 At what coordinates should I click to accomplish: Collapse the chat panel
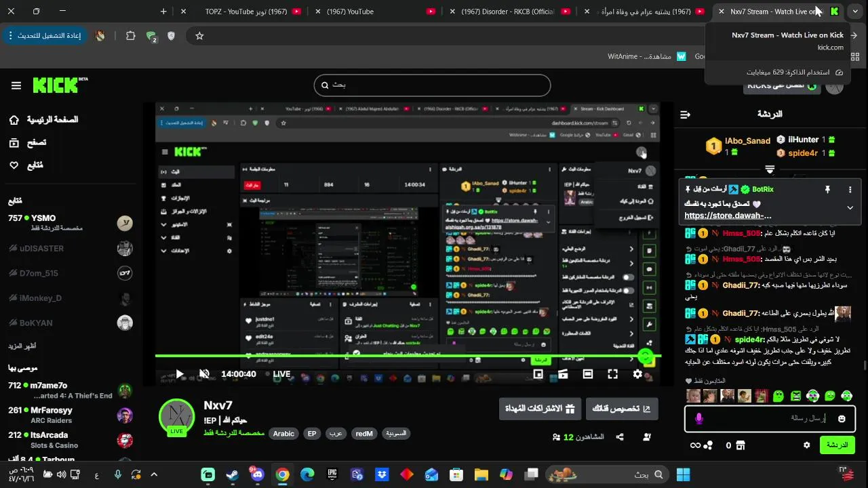tap(685, 115)
